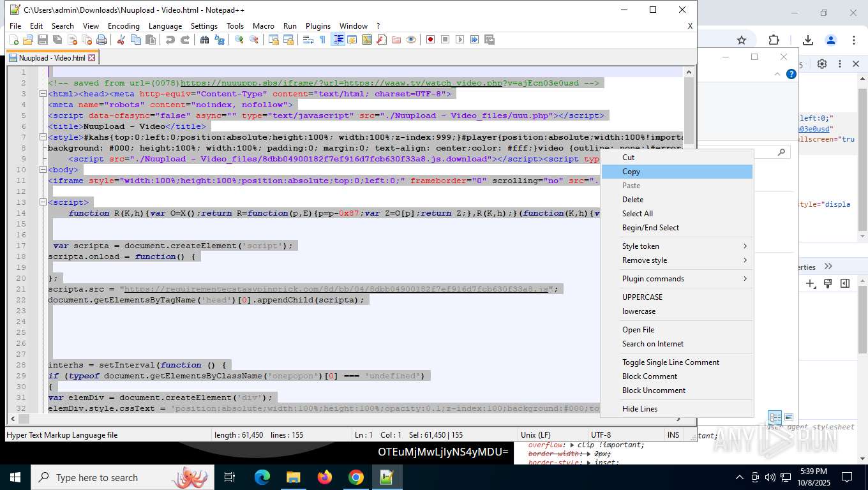
Task: Open Find with the binoculars icon
Action: [204, 40]
